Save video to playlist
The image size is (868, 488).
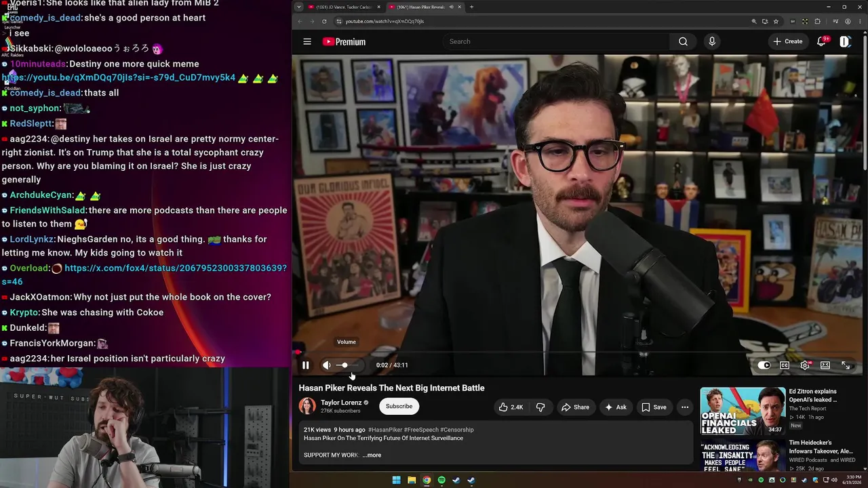(654, 407)
